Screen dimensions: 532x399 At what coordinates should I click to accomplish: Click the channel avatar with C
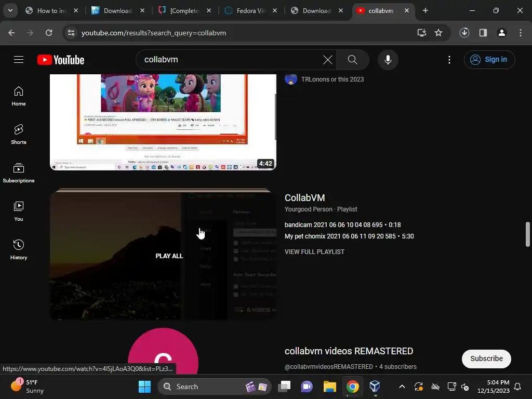(163, 351)
